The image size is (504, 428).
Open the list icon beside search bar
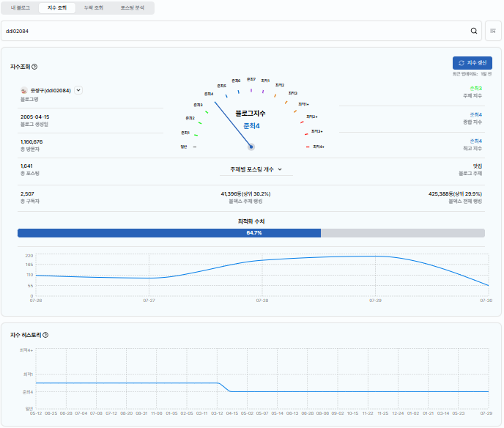pyautogui.click(x=493, y=31)
